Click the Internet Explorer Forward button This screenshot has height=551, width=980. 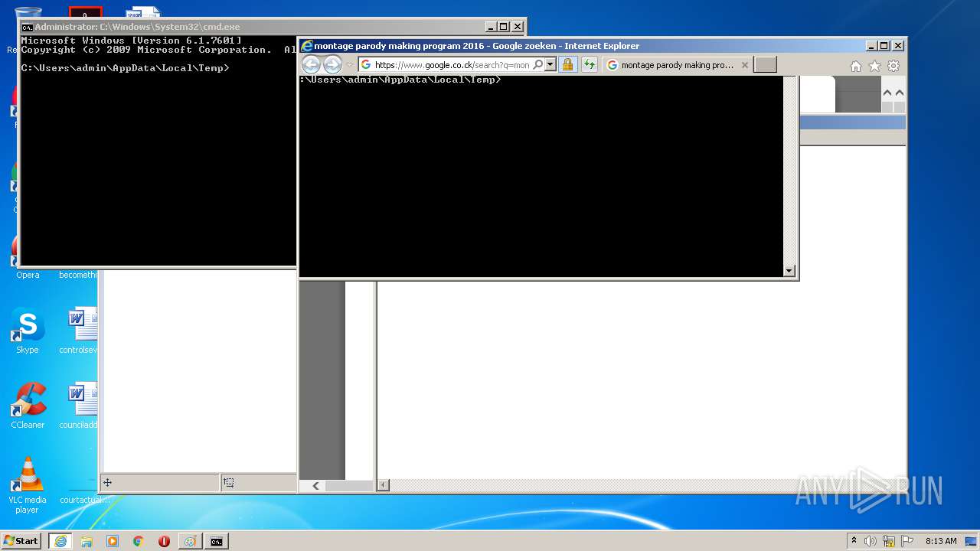click(x=332, y=65)
